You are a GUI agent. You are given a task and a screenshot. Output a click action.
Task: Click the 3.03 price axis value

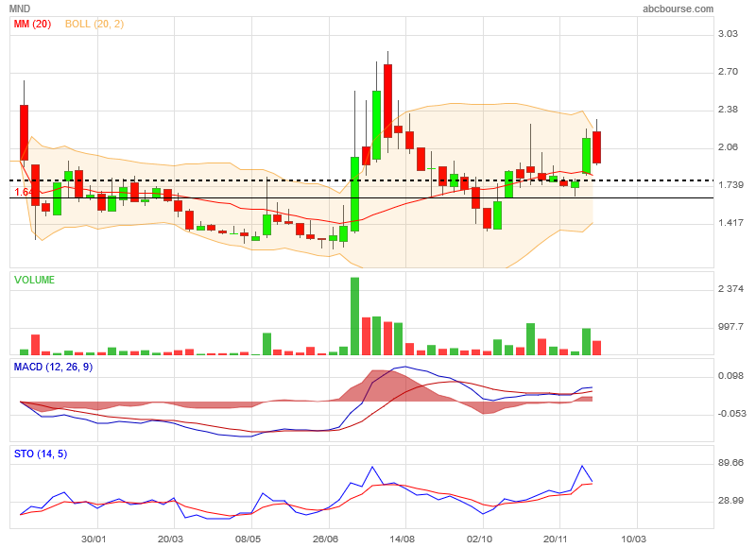click(x=728, y=34)
